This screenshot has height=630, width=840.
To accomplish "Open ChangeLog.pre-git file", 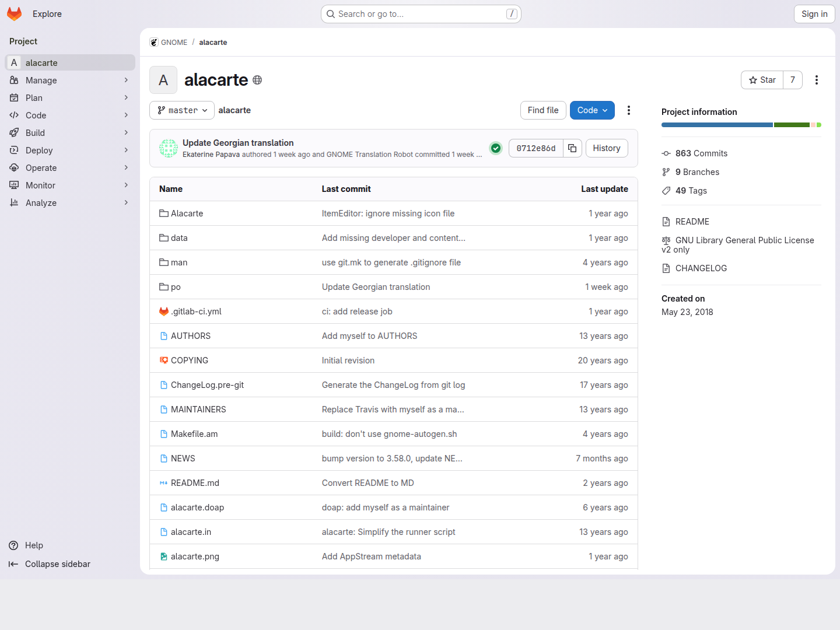I will [x=207, y=385].
